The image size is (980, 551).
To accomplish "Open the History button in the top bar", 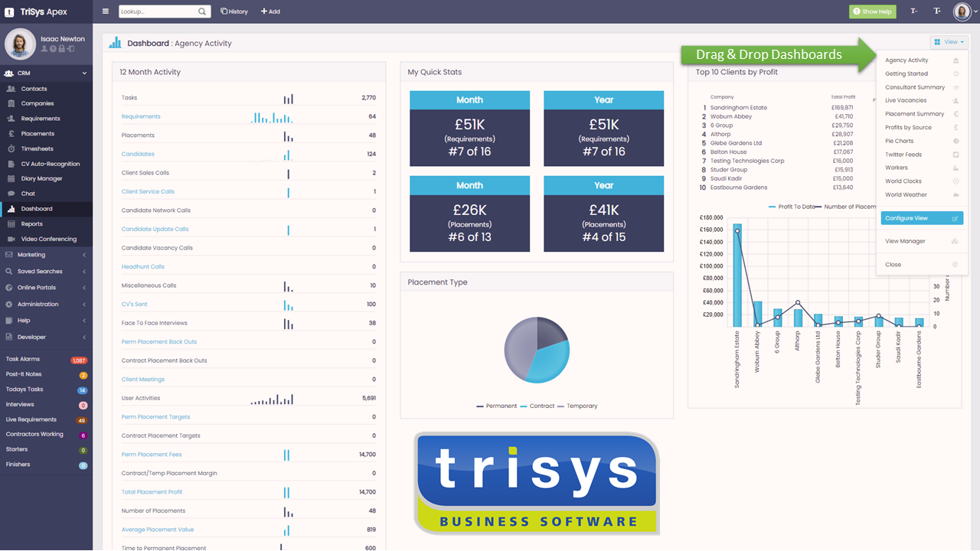I will [234, 11].
